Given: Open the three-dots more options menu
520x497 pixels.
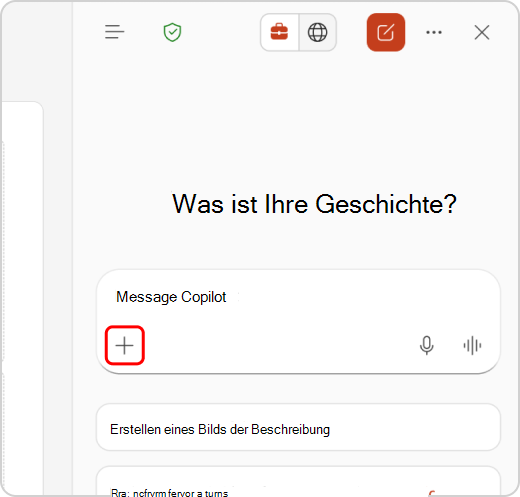Looking at the screenshot, I should click(x=434, y=32).
